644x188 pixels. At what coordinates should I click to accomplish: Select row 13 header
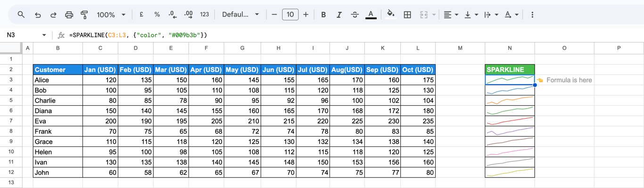coord(11,183)
